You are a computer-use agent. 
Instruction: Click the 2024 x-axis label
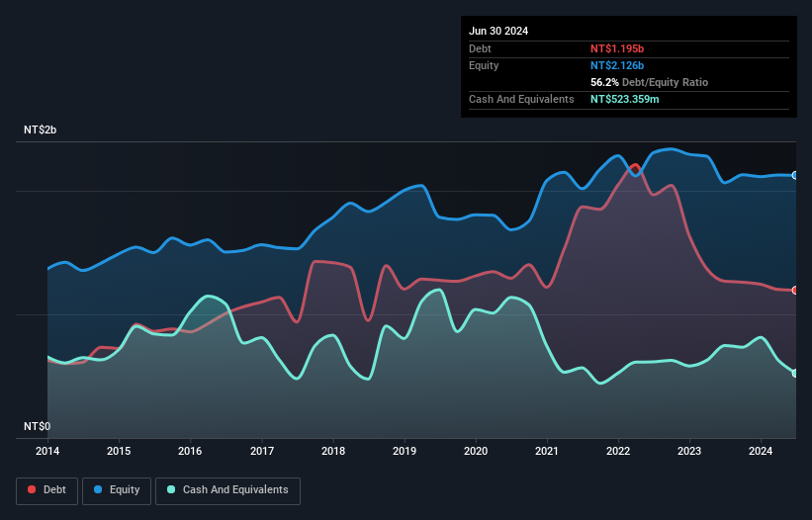[x=761, y=451]
